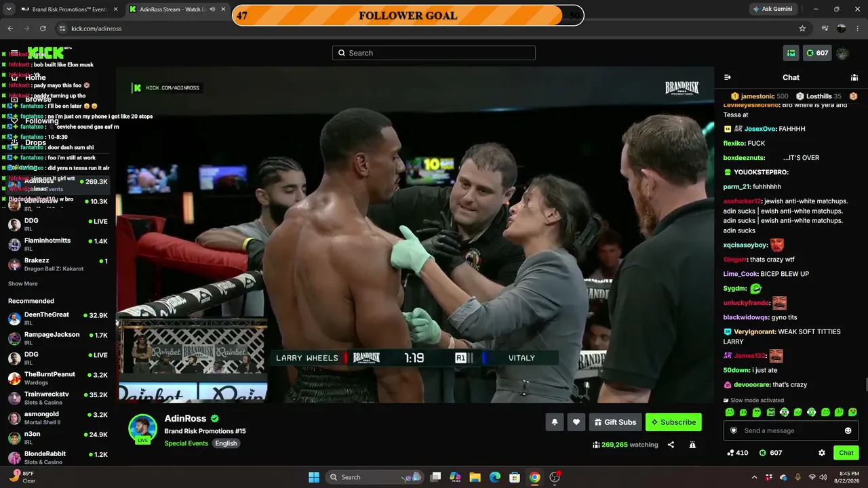Reload the kick.com page
The width and height of the screenshot is (868, 488).
point(43,28)
